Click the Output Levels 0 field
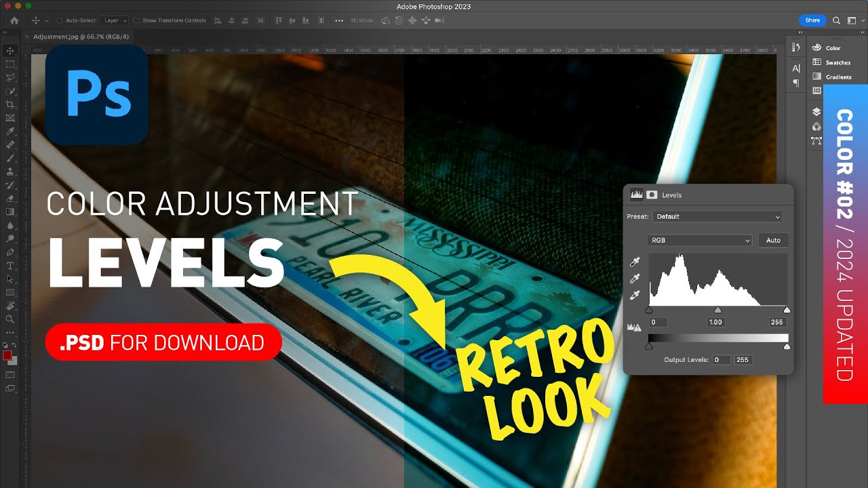The width and height of the screenshot is (868, 488). pyautogui.click(x=722, y=360)
